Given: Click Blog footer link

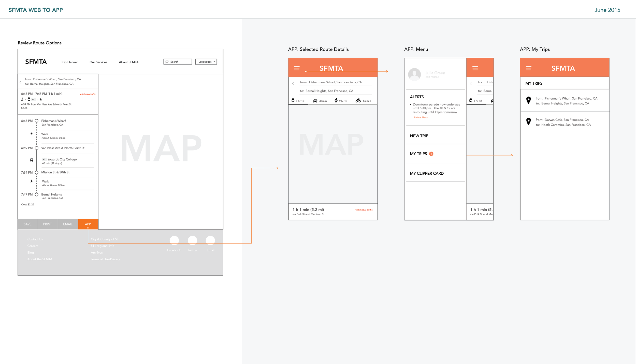Looking at the screenshot, I should [31, 253].
